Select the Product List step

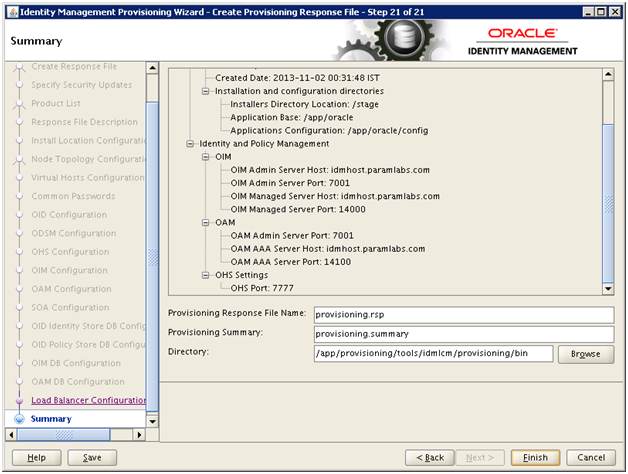coord(56,103)
